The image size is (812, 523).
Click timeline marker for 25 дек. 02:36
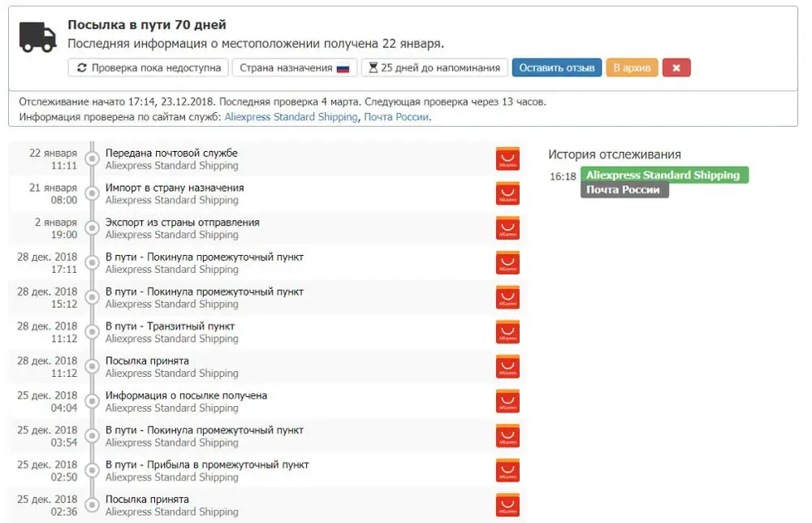tap(93, 505)
